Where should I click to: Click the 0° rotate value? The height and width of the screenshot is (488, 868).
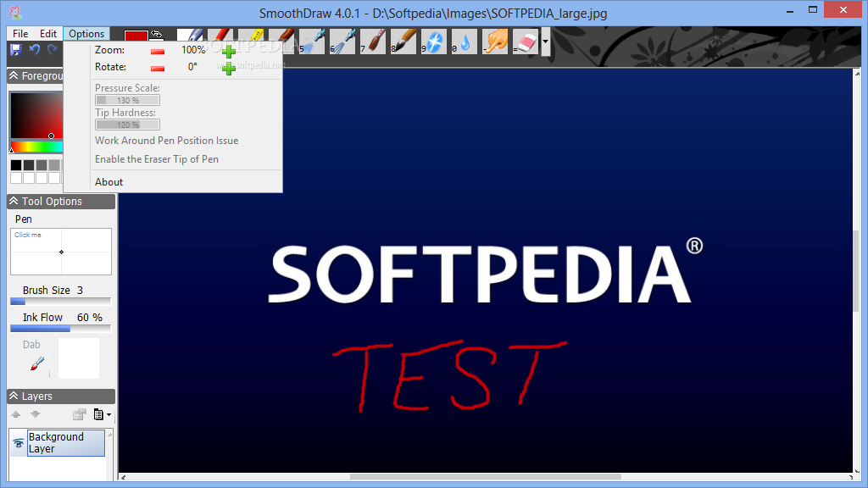tap(192, 67)
